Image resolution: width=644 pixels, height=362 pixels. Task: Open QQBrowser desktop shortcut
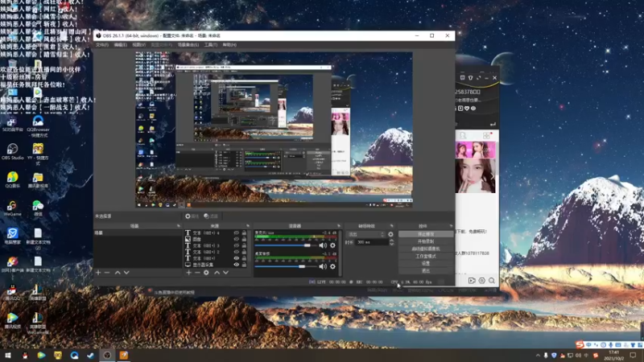[x=38, y=126]
